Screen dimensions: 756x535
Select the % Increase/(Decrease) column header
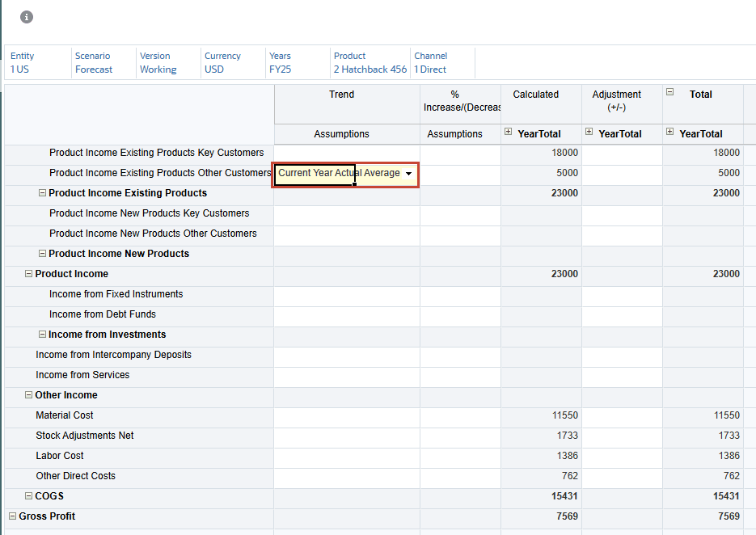pyautogui.click(x=460, y=104)
